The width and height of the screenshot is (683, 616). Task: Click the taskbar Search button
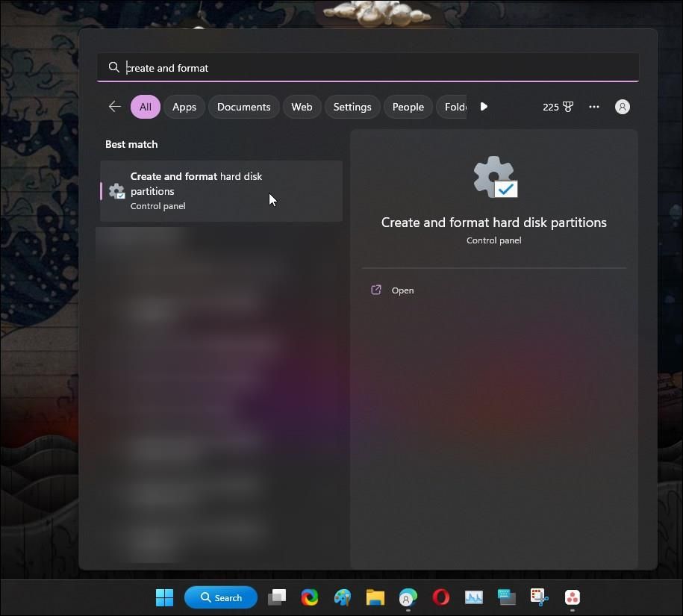221,597
